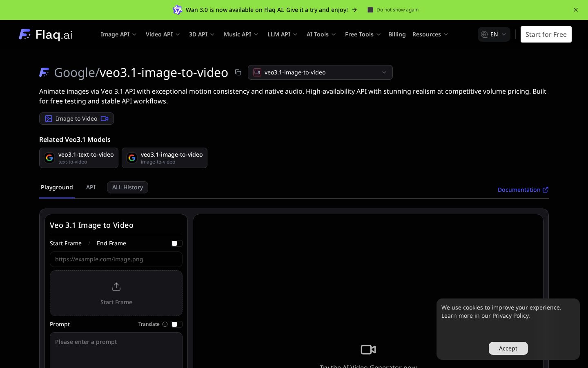Close the announcement banner
Image resolution: width=588 pixels, height=368 pixels.
(x=576, y=10)
